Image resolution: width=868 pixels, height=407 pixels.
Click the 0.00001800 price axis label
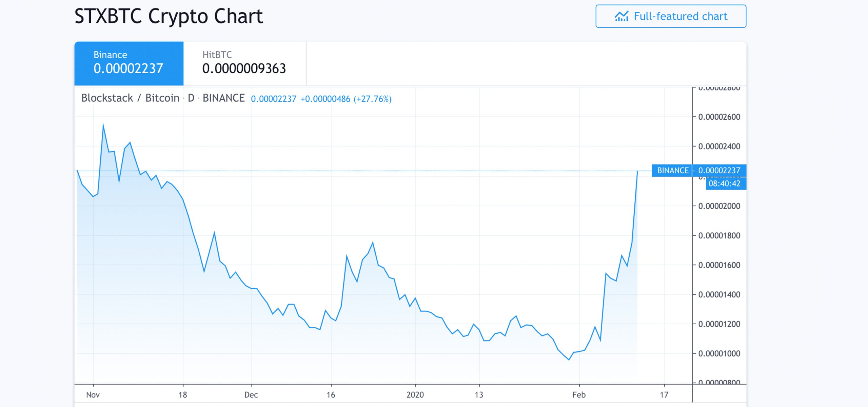[x=719, y=236]
